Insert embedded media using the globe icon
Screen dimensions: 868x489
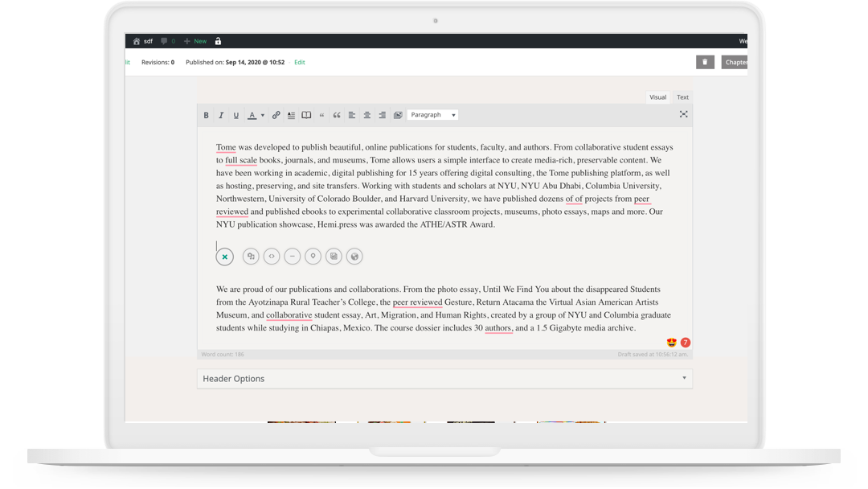(x=354, y=256)
